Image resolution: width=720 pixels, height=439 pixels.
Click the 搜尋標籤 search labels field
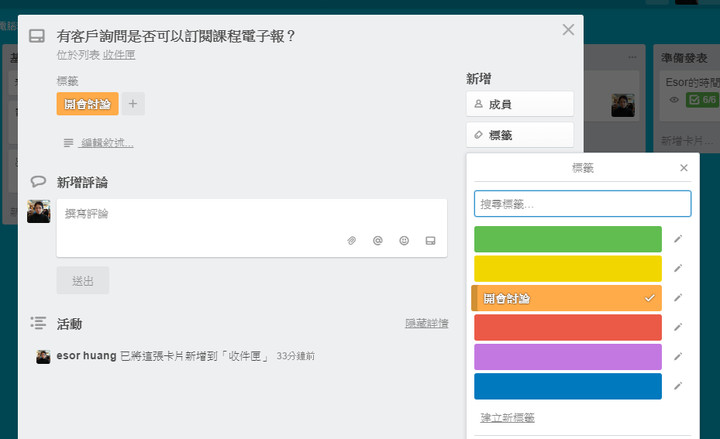pos(583,204)
